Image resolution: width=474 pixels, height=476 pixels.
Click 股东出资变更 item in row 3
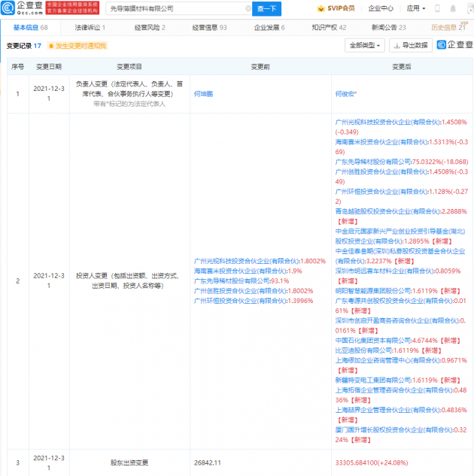(x=129, y=462)
